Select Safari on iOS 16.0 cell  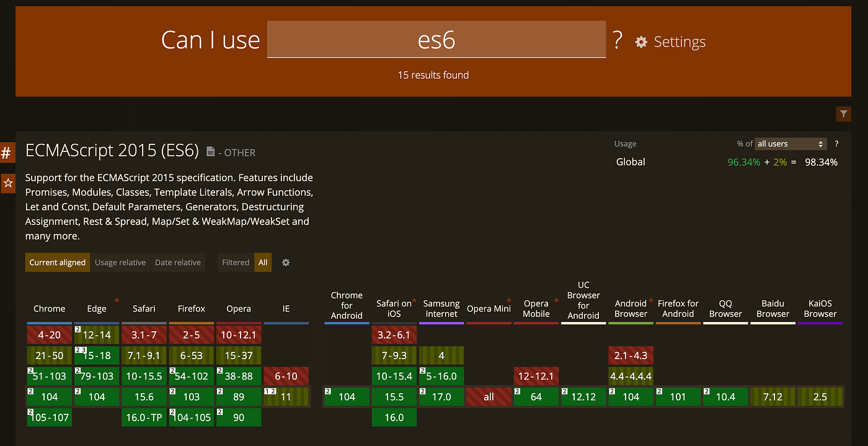[394, 417]
